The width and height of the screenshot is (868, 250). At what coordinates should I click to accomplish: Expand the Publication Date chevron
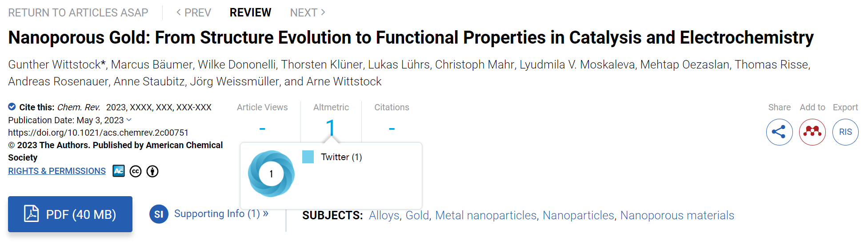pyautogui.click(x=129, y=120)
